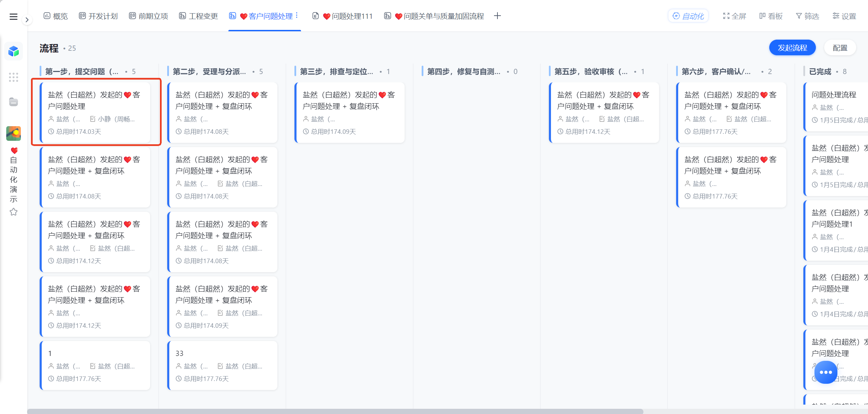Open the nine-dot apps grid icon
This screenshot has height=414, width=868.
(x=14, y=77)
